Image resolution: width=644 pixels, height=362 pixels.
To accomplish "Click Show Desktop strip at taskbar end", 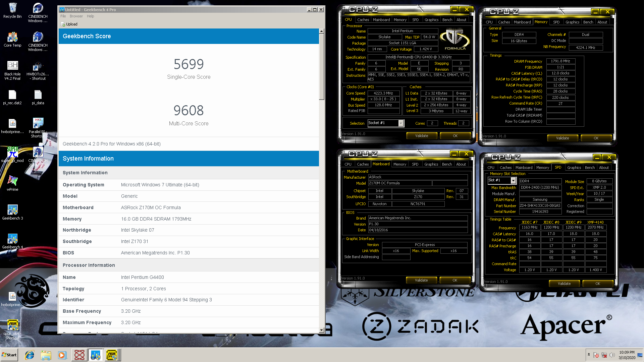I will point(640,355).
